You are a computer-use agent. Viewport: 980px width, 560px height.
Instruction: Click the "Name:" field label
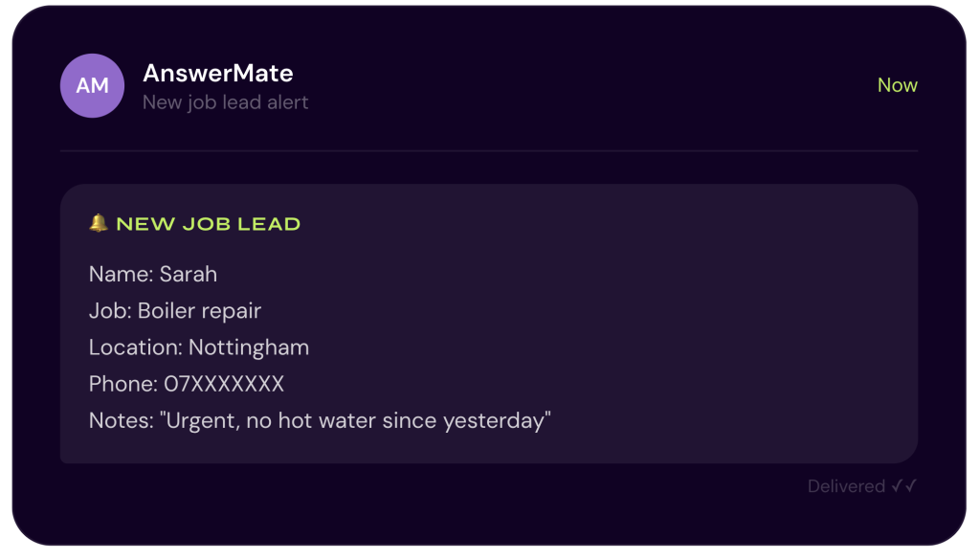[x=121, y=274]
